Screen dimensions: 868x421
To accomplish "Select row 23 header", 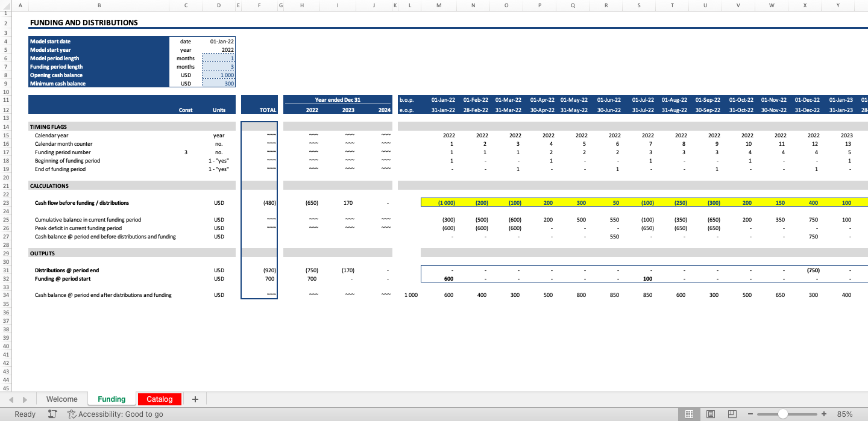I will pyautogui.click(x=5, y=203).
